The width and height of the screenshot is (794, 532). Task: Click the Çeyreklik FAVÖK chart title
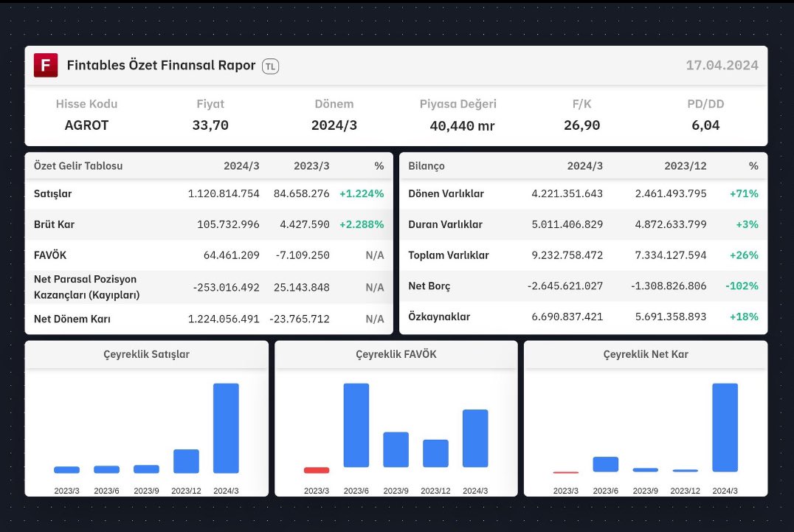click(396, 354)
